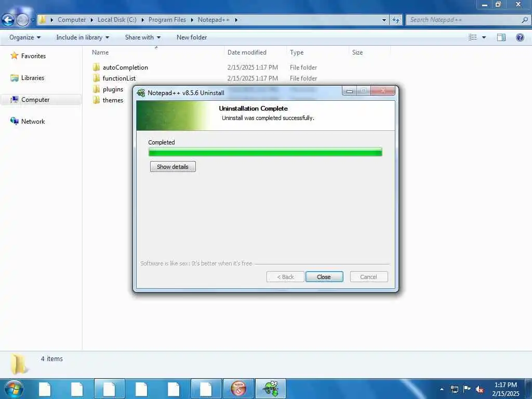
Task: Maximize the Explorer window
Action: tap(498, 4)
